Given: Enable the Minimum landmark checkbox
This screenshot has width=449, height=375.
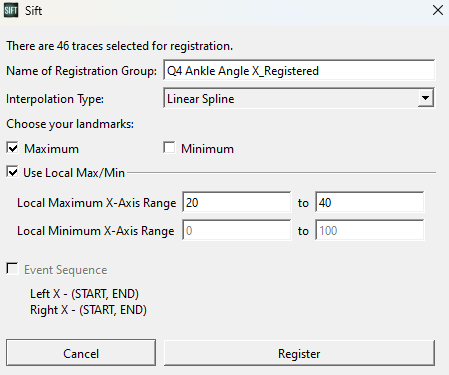Looking at the screenshot, I should 169,148.
